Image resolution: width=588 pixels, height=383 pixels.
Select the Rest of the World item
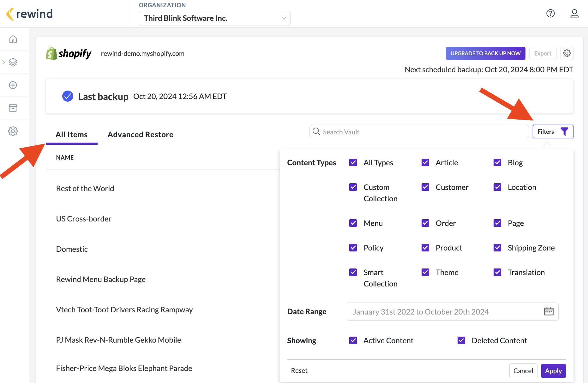coord(85,188)
